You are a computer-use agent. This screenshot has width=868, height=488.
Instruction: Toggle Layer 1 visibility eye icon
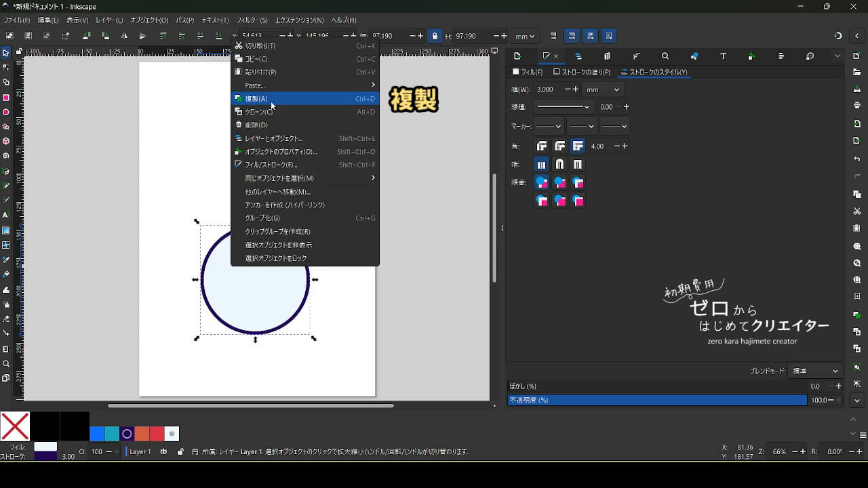pyautogui.click(x=163, y=451)
